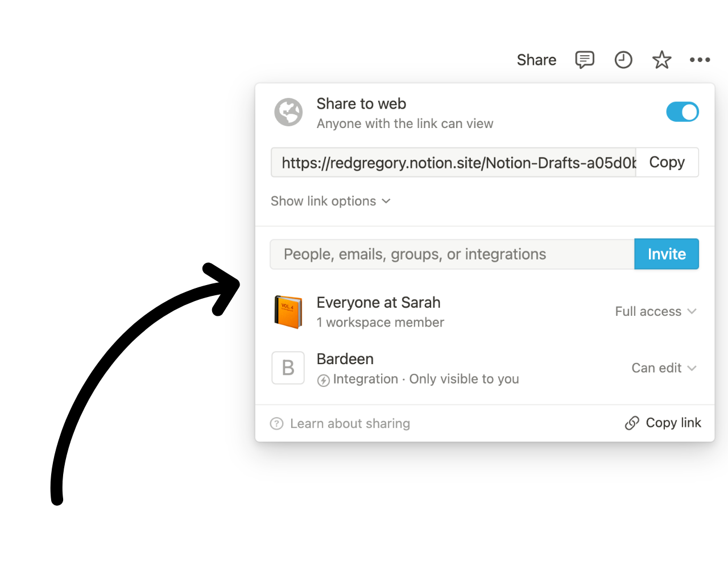The image size is (728, 569).
Task: Open the comments icon in top bar
Action: coord(585,60)
